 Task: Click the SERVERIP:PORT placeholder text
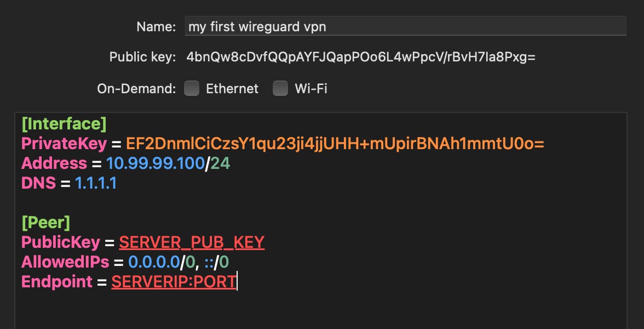point(174,281)
